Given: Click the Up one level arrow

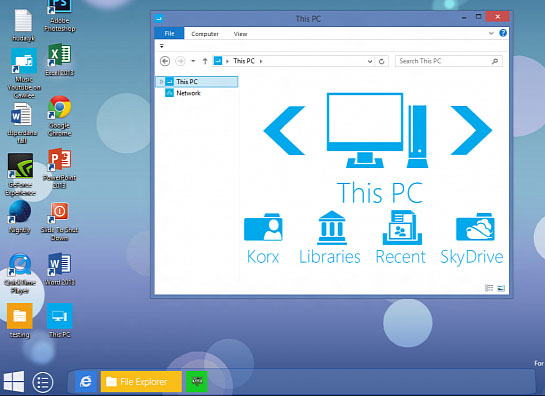Looking at the screenshot, I should click(x=205, y=61).
